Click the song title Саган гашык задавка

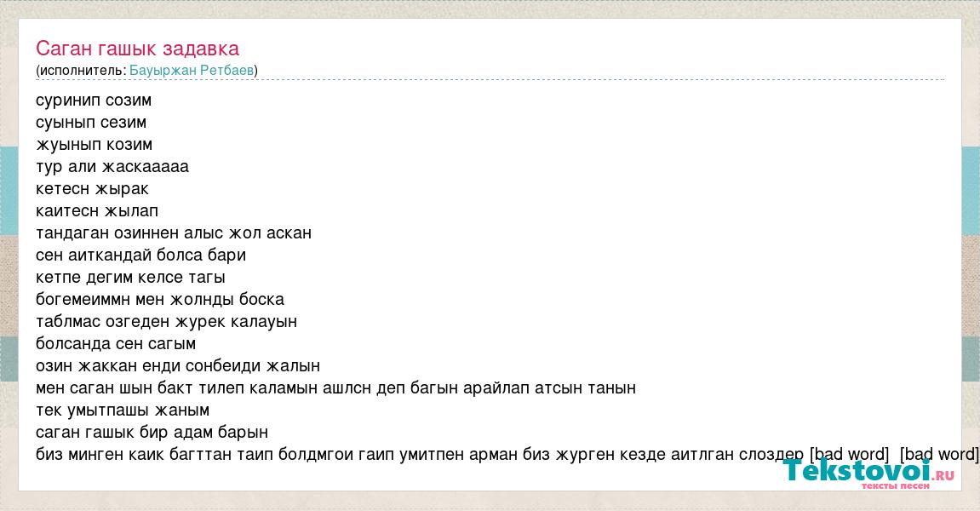[x=137, y=49]
